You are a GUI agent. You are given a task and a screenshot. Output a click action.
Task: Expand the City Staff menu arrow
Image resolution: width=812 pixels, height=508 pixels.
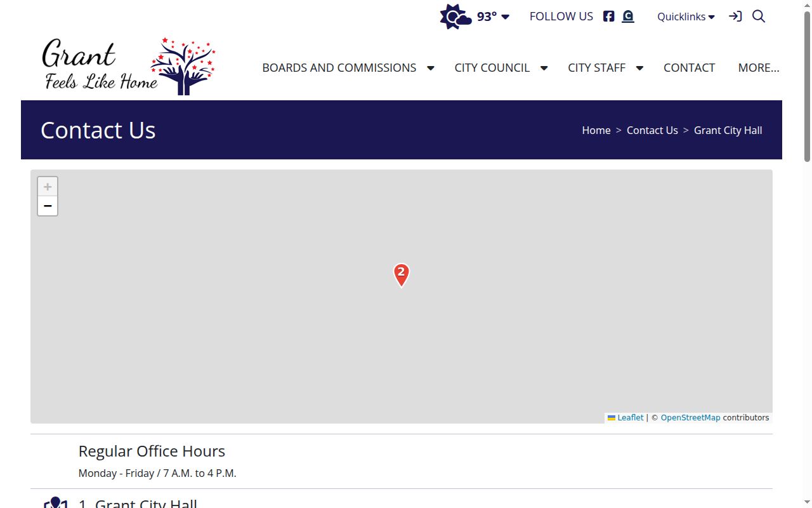pos(639,68)
